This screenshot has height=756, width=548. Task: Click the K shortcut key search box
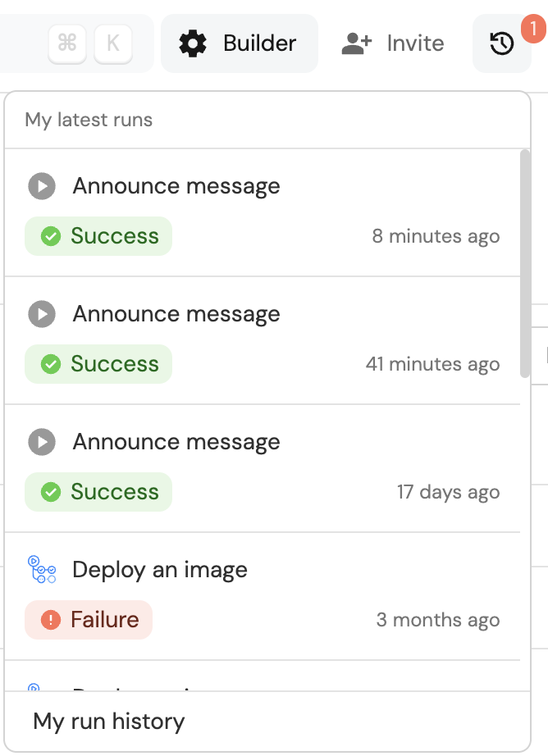pos(113,43)
